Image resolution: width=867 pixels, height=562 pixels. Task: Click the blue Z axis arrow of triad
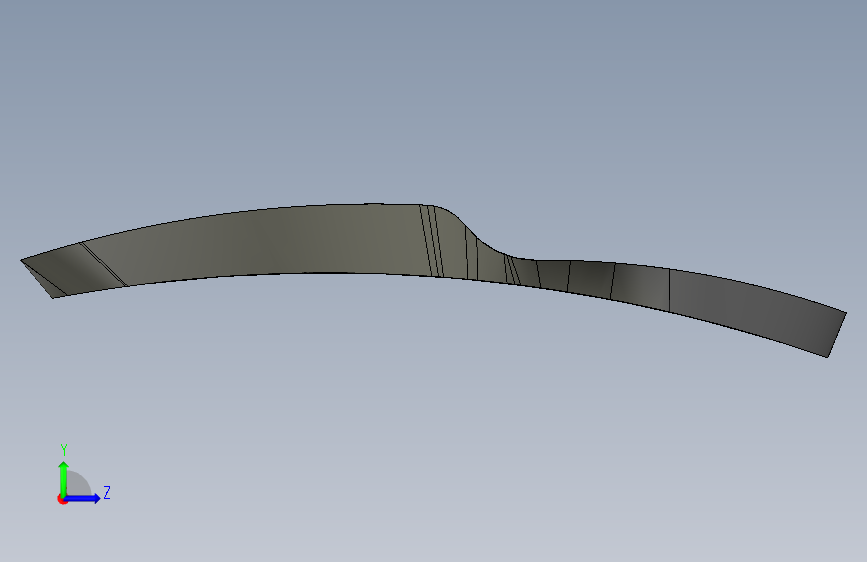coord(82,498)
